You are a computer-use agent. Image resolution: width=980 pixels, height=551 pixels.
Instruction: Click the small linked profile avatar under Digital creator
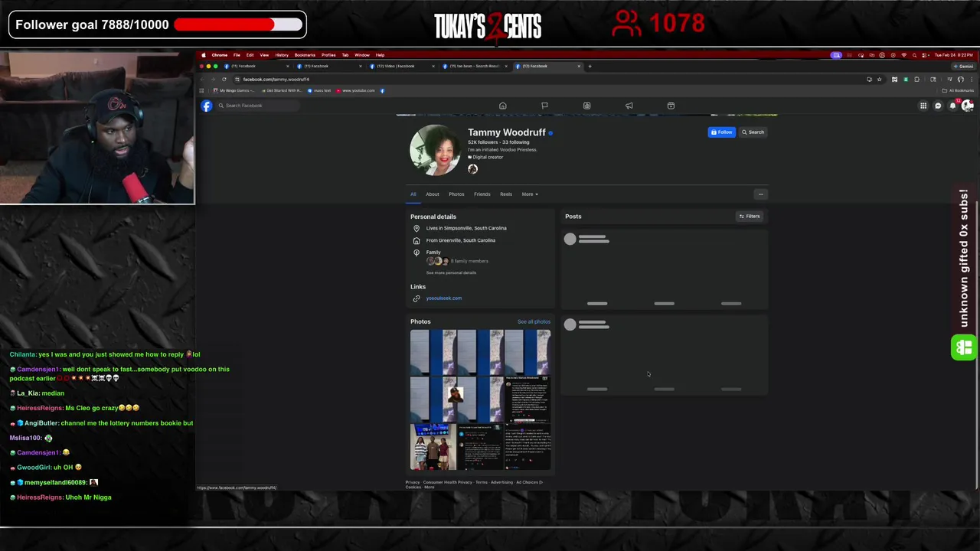pyautogui.click(x=472, y=169)
